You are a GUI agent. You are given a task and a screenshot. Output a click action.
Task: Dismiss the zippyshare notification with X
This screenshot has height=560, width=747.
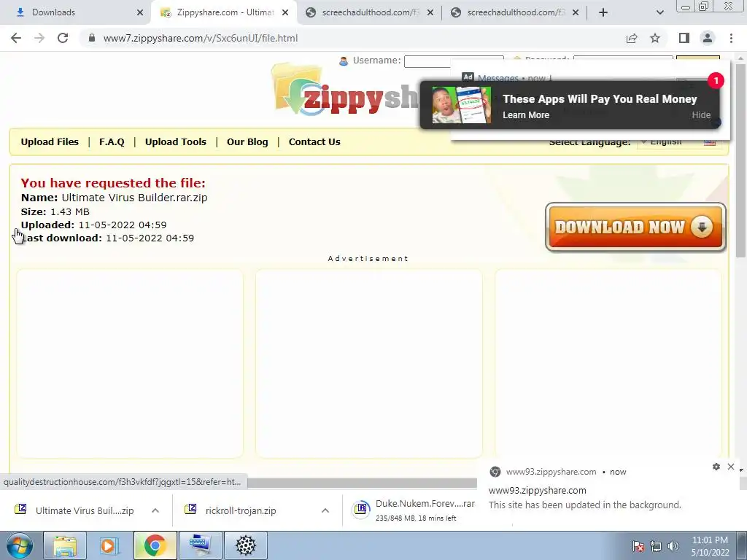tap(731, 467)
